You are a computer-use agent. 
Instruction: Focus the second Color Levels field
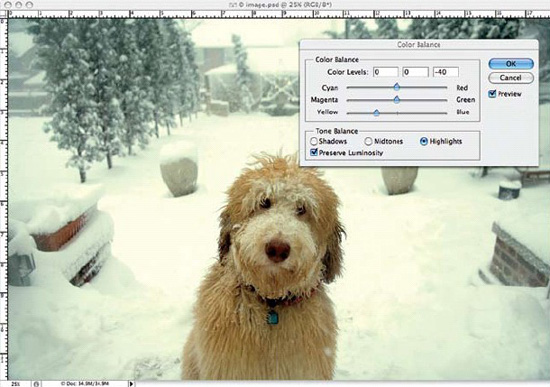click(416, 72)
